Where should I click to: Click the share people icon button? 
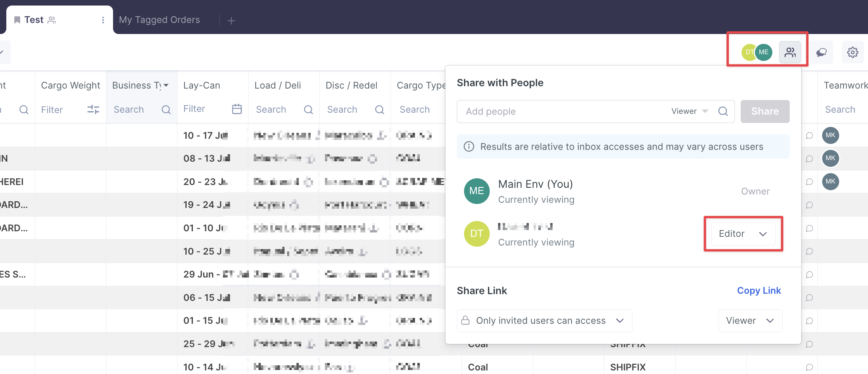pos(790,52)
